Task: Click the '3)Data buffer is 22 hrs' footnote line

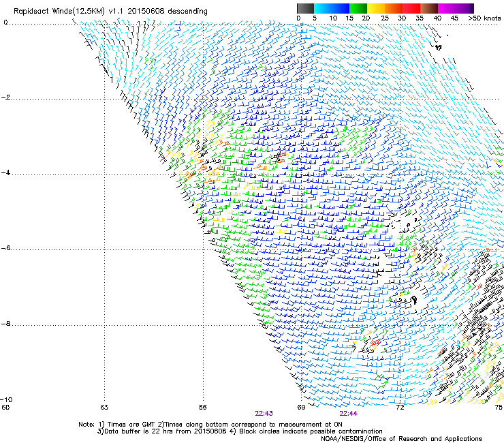Action: 240,431
